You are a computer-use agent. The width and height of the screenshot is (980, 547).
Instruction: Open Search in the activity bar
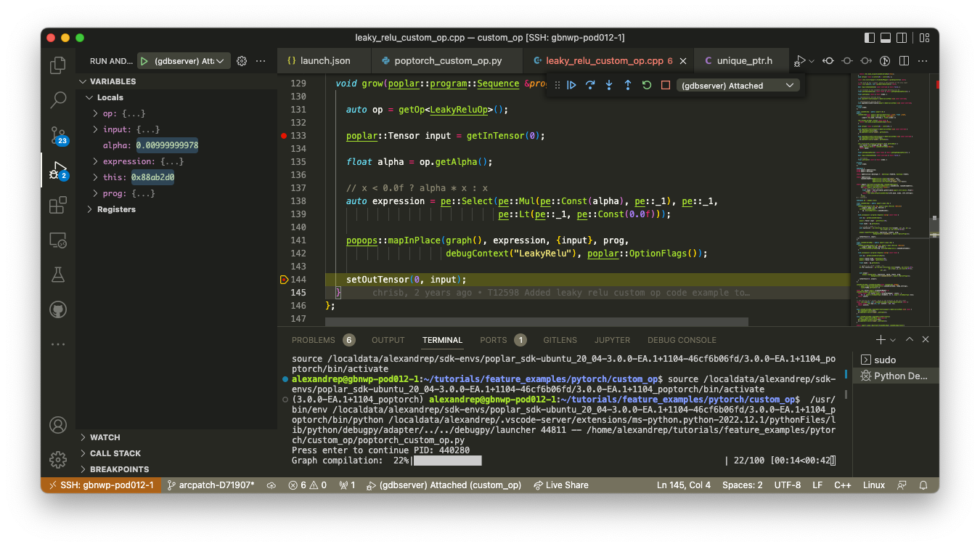tap(58, 100)
